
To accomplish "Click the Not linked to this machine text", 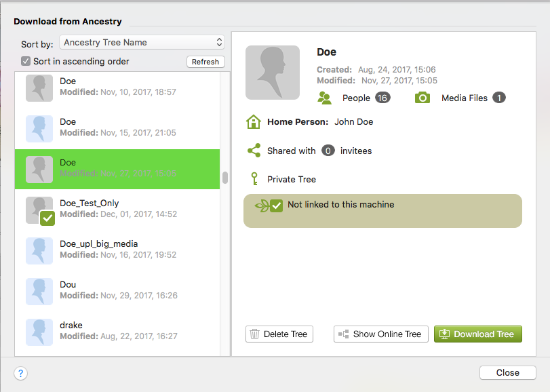I will [341, 204].
